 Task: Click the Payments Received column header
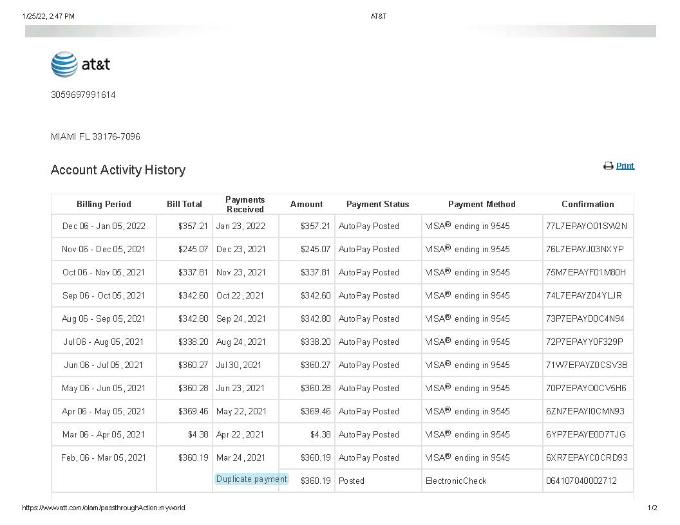click(245, 204)
